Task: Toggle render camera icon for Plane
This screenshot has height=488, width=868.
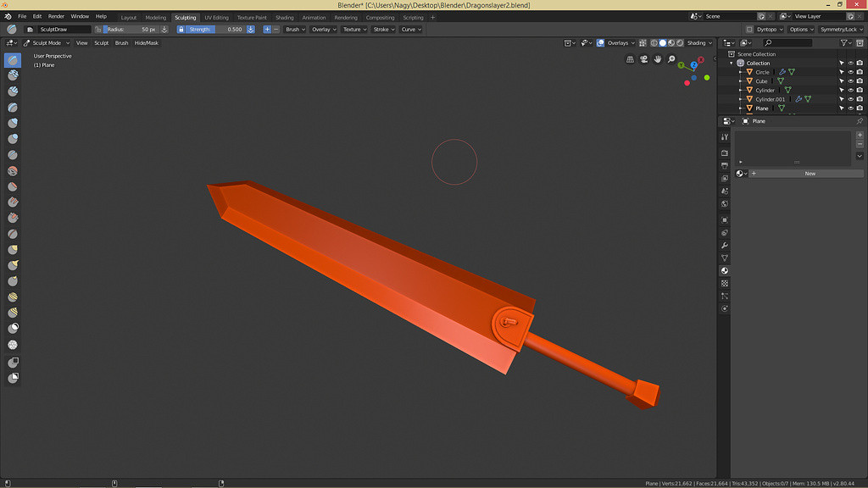Action: click(x=860, y=108)
